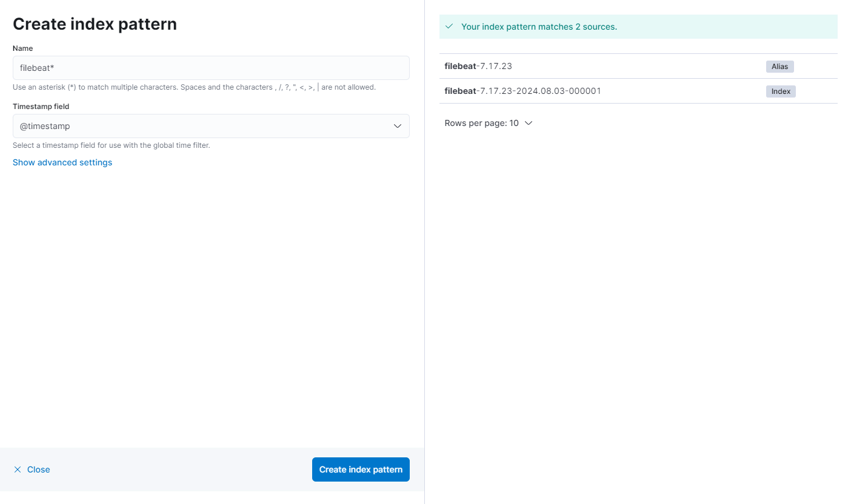Click the global time filter help text
The image size is (851, 504).
(x=111, y=145)
